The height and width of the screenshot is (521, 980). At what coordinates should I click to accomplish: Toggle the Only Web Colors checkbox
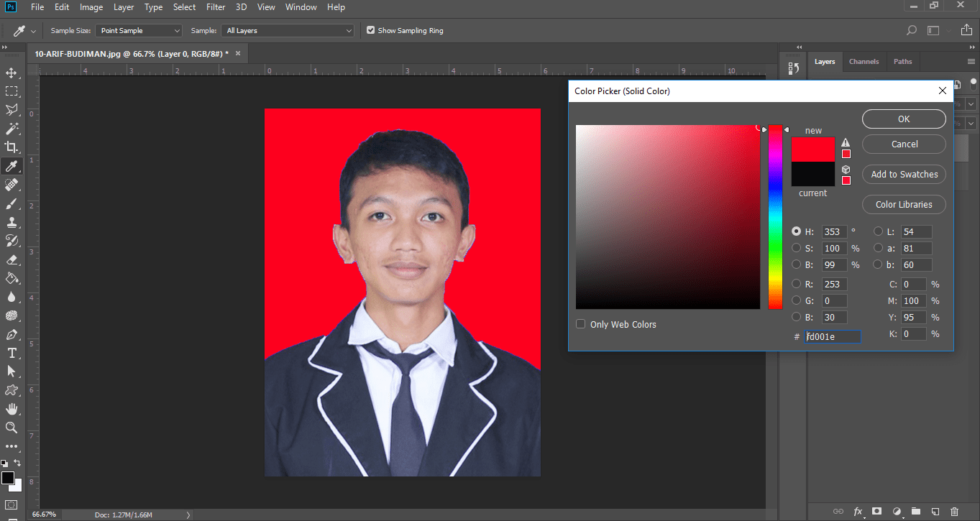(580, 324)
